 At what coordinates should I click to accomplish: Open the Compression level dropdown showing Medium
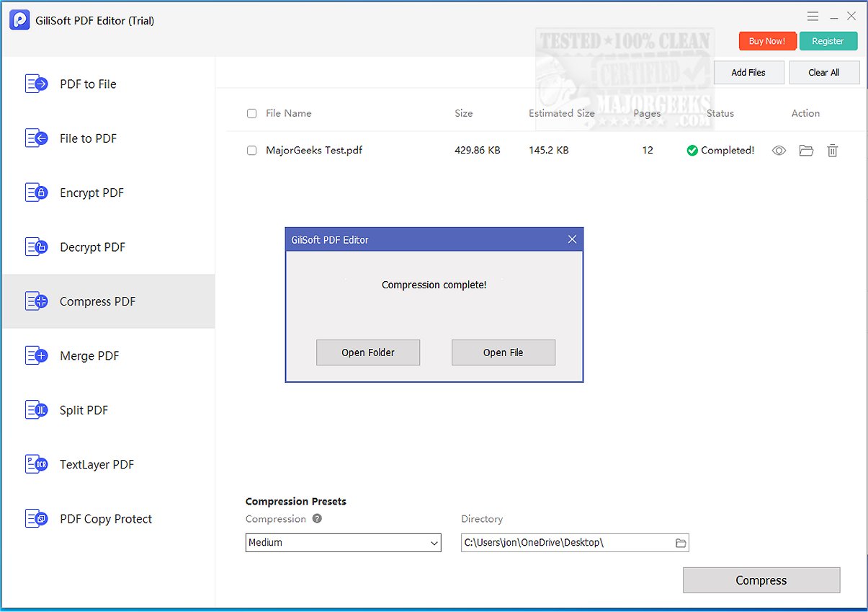point(344,543)
